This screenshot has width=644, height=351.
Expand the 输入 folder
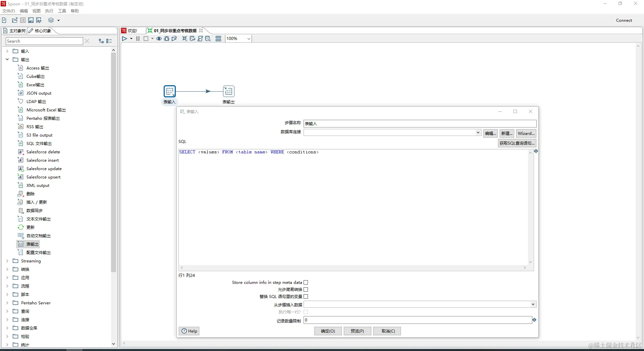click(7, 51)
